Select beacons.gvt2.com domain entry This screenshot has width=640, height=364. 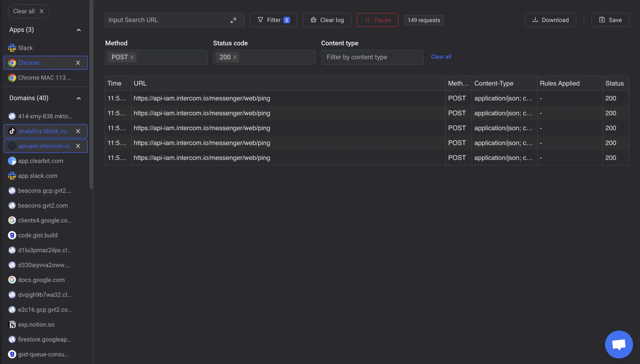45,205
